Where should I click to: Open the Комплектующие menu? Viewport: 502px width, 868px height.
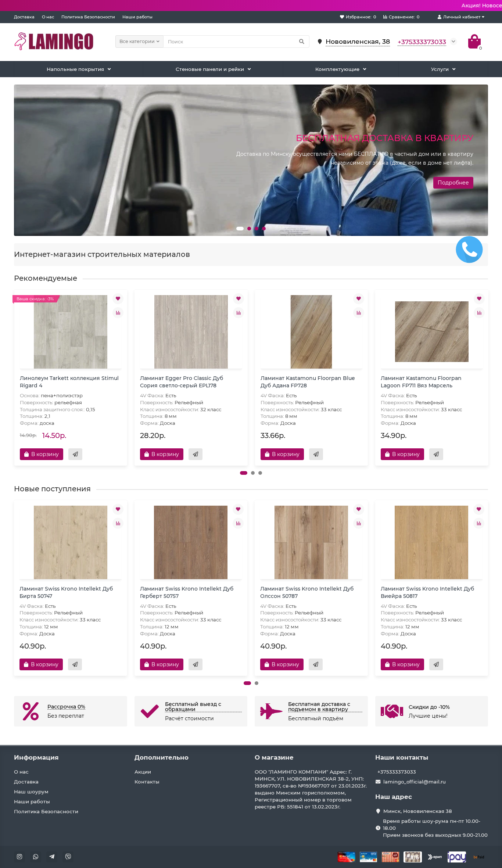tap(341, 69)
